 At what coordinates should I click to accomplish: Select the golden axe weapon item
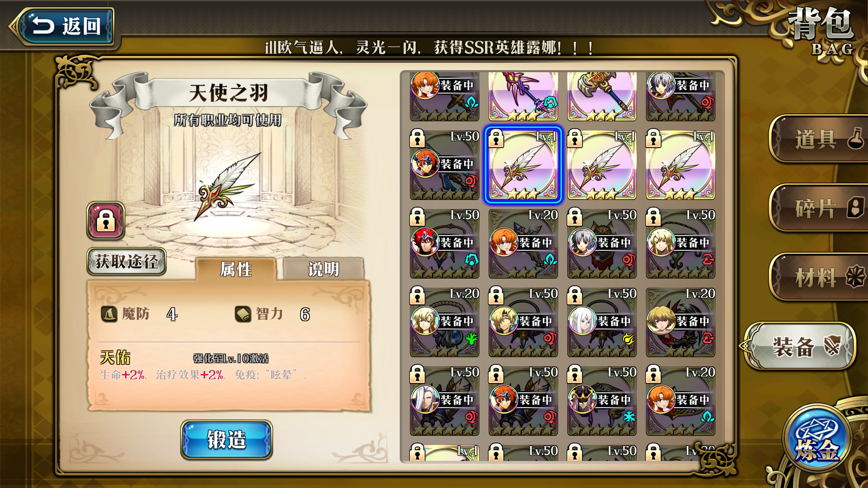602,96
